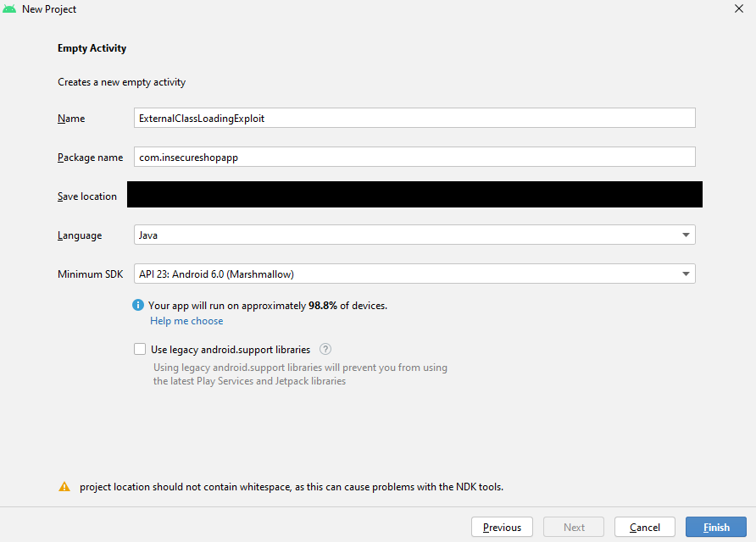This screenshot has width=756, height=542.
Task: Click the Save location field
Action: click(414, 194)
